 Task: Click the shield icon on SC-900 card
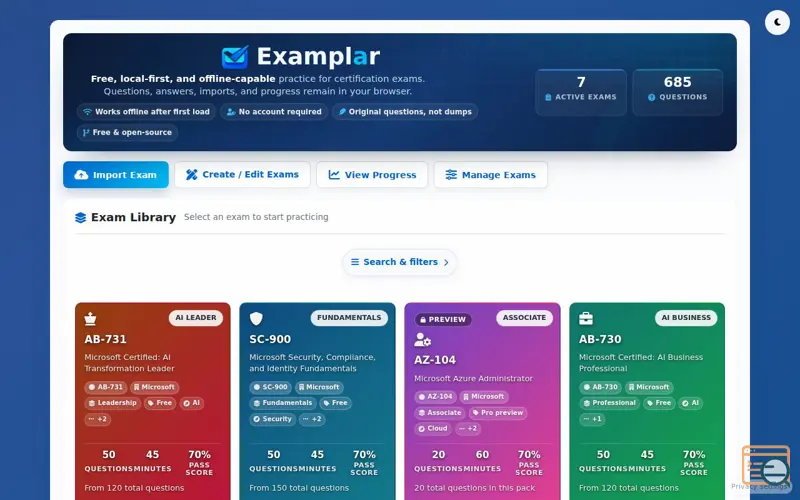pyautogui.click(x=256, y=319)
